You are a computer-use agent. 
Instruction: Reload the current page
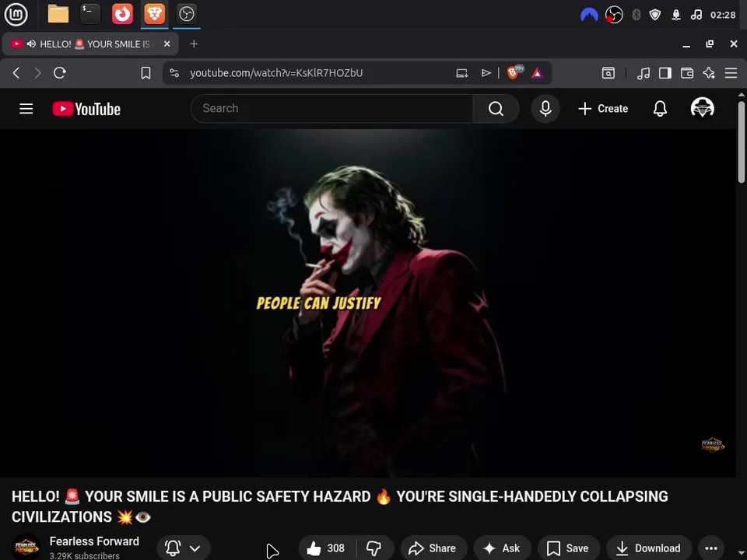[x=60, y=73]
